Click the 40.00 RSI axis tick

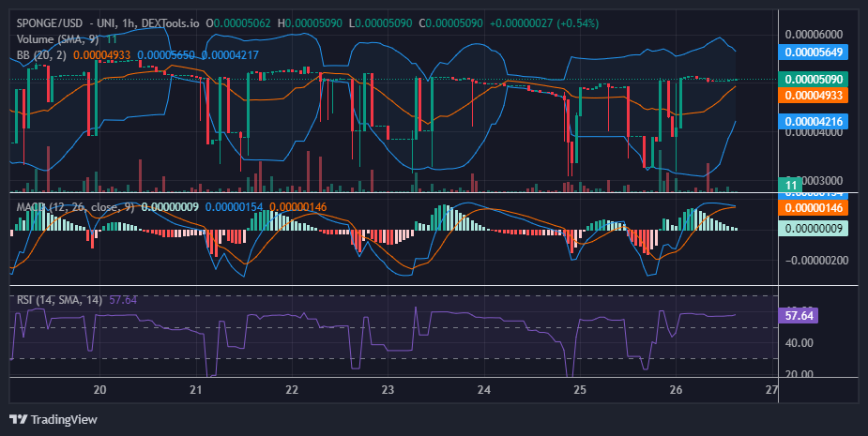click(799, 343)
